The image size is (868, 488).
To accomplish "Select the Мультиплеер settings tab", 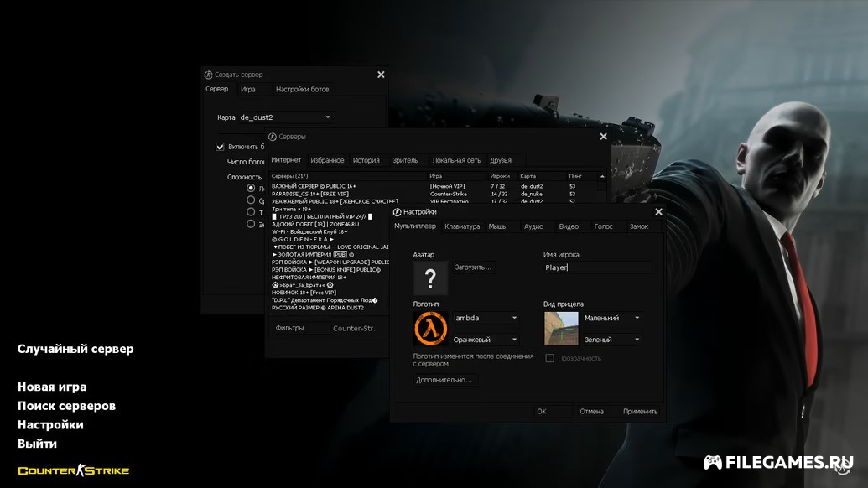I will click(414, 226).
